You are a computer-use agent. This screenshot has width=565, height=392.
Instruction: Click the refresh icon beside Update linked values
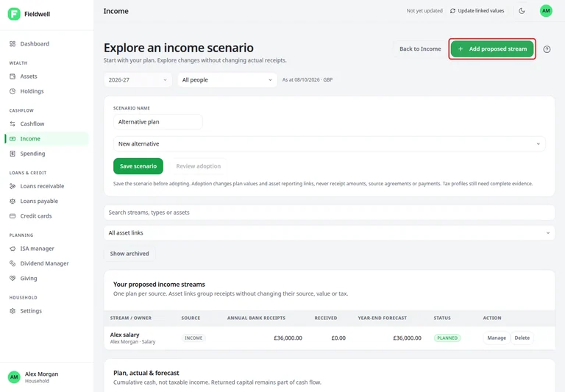click(x=452, y=11)
